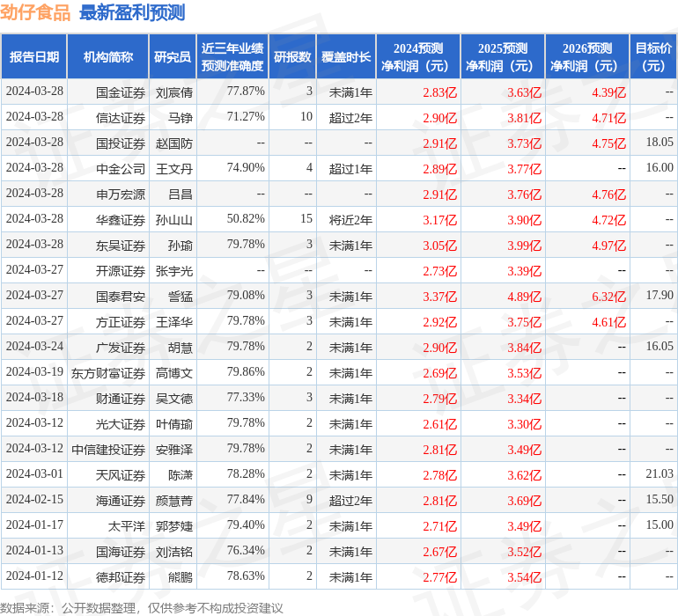Image resolution: width=678 pixels, height=616 pixels.
Task: Click accuracy value 79.86%
Action: (x=246, y=371)
